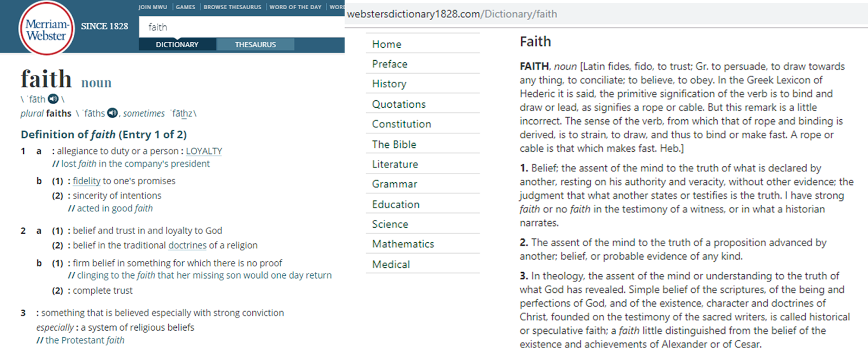Switch to the Thesaurus tab
Screen dimensions: 868x355
point(256,44)
